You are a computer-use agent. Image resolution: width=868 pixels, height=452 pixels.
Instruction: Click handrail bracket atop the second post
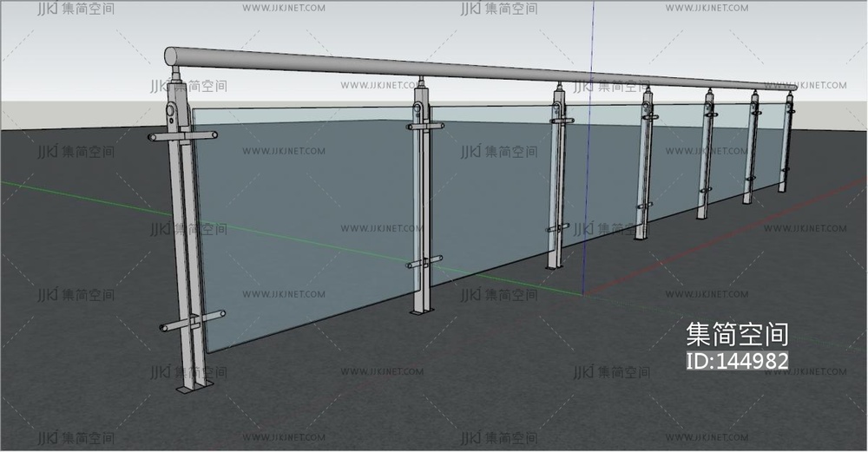pos(421,91)
